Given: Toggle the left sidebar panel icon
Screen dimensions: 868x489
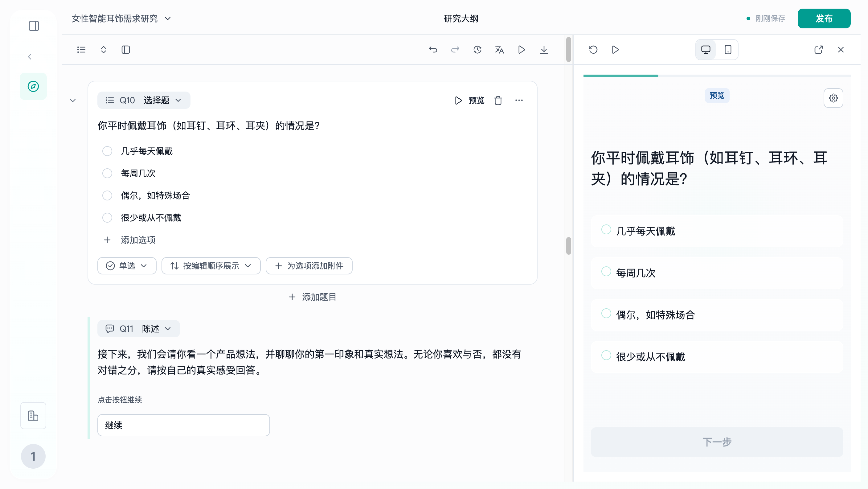Looking at the screenshot, I should click(x=34, y=26).
